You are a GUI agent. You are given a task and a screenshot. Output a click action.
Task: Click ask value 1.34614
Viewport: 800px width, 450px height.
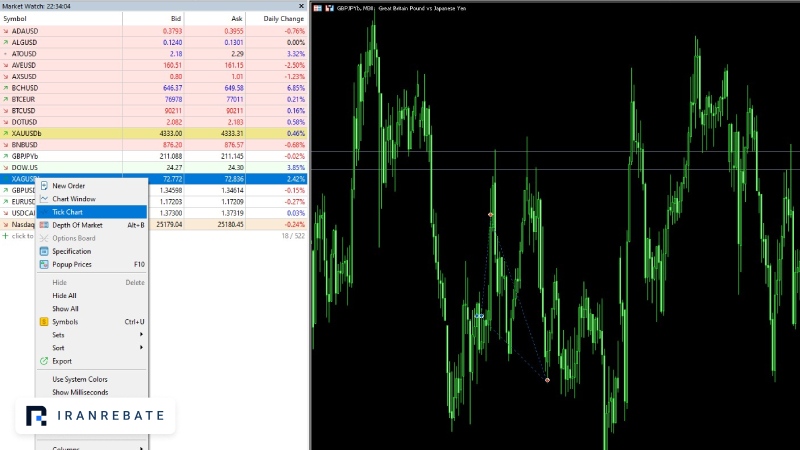coord(233,190)
